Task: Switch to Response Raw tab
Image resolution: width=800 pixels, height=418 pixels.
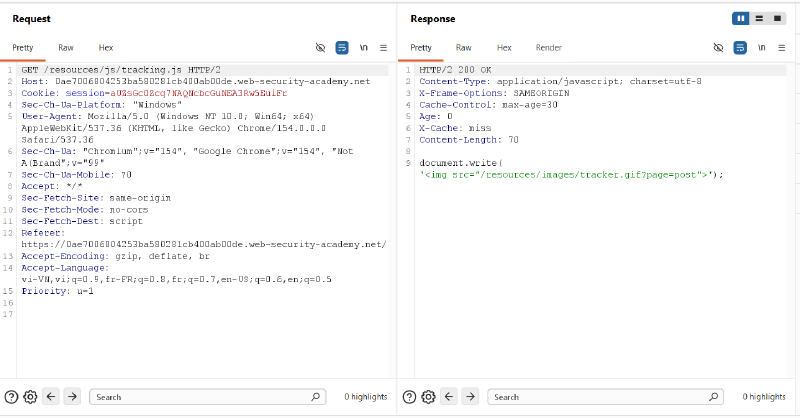Action: [464, 47]
